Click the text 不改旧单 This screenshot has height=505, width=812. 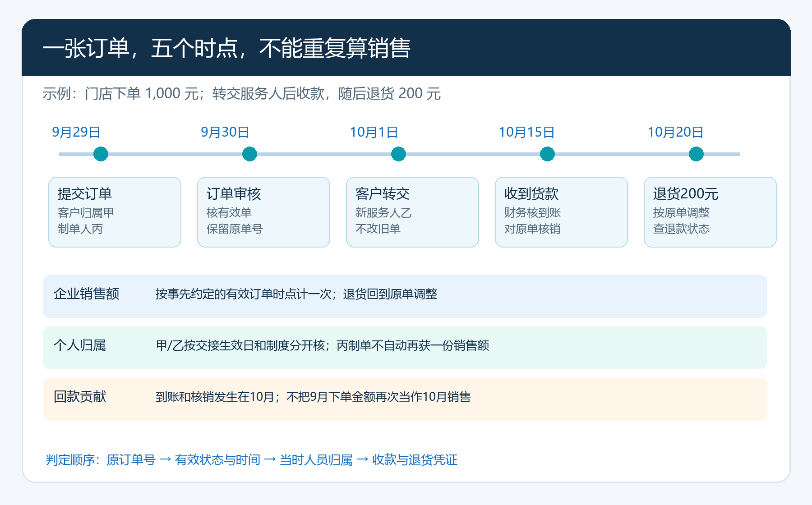378,229
